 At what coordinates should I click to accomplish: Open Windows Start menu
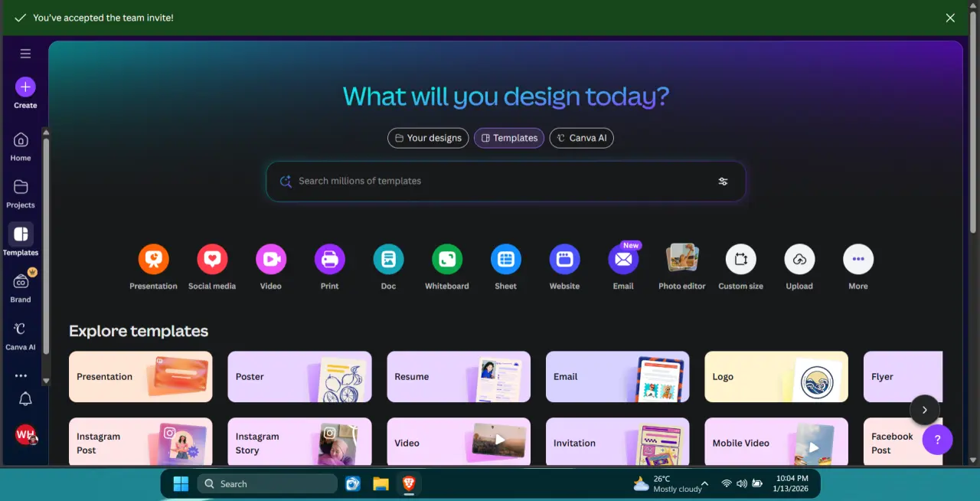pyautogui.click(x=181, y=483)
